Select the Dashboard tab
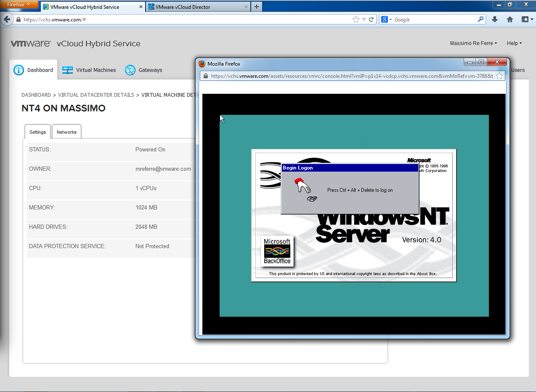 pyautogui.click(x=33, y=70)
